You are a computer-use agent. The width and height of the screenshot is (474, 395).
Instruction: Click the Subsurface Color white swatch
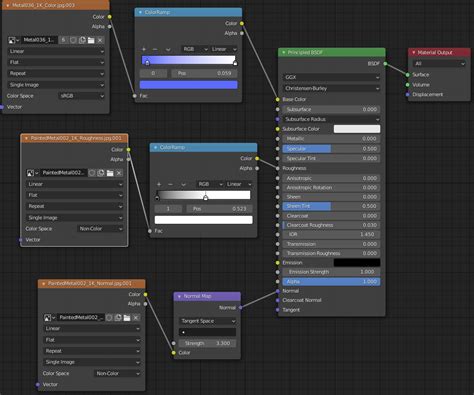coord(357,129)
